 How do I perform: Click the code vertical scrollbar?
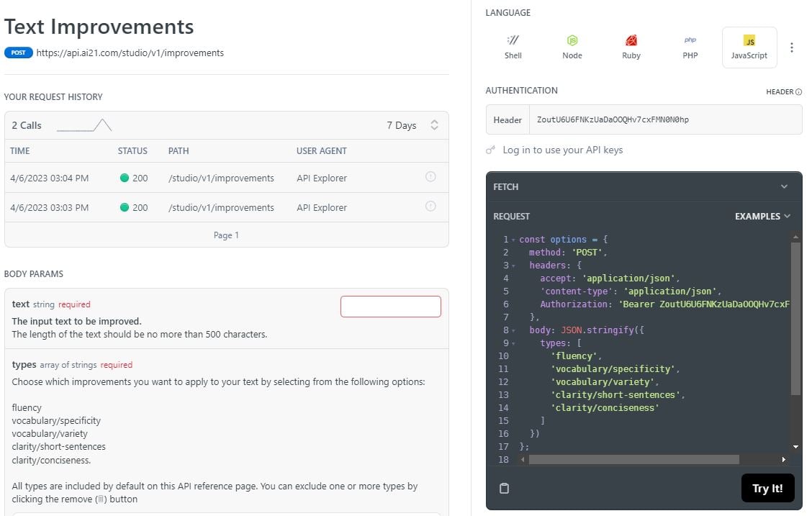tap(795, 317)
